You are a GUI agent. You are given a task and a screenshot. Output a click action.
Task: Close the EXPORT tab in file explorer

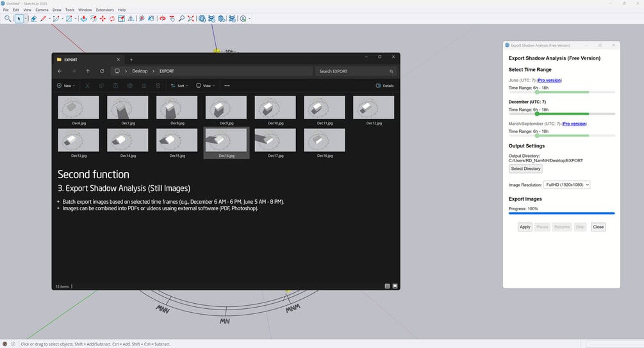tap(119, 60)
